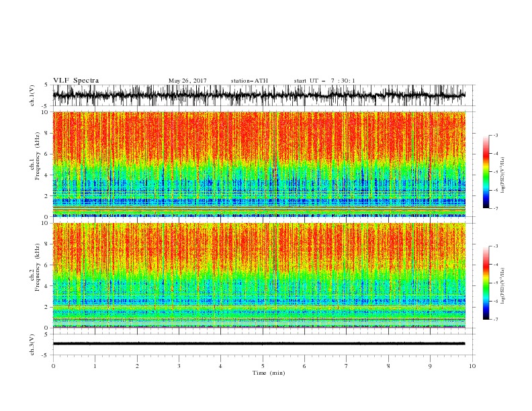This screenshot has width=532, height=411.
Task: Click the ch.1 spectrogram color scale bar
Action: (x=486, y=172)
